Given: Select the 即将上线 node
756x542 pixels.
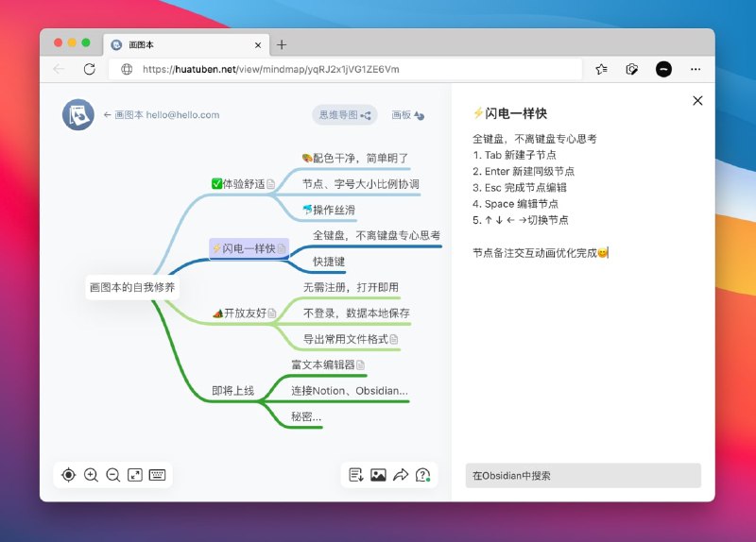Looking at the screenshot, I should point(232,391).
